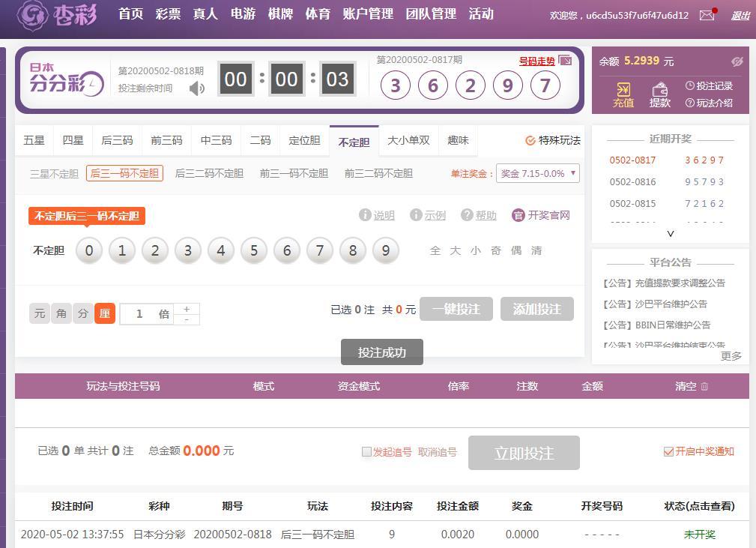Select the 全 quick filter
Image resolution: width=756 pixels, height=548 pixels.
[435, 250]
